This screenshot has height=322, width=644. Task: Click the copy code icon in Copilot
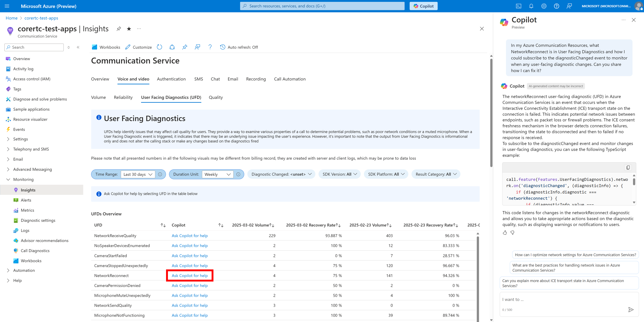[628, 167]
